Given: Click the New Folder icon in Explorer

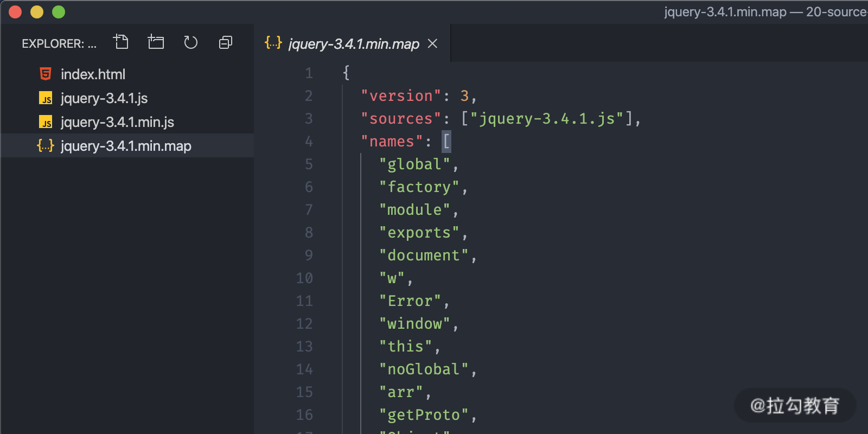Looking at the screenshot, I should [x=156, y=42].
